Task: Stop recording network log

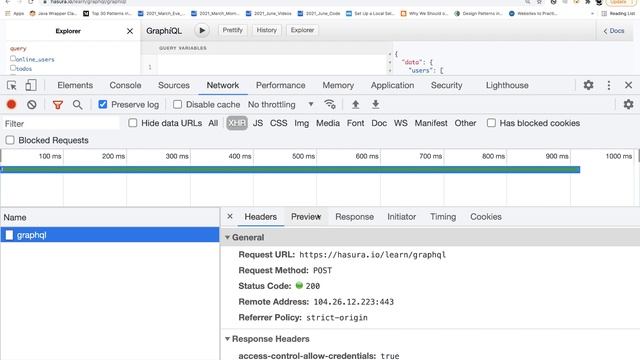Action: [x=11, y=104]
